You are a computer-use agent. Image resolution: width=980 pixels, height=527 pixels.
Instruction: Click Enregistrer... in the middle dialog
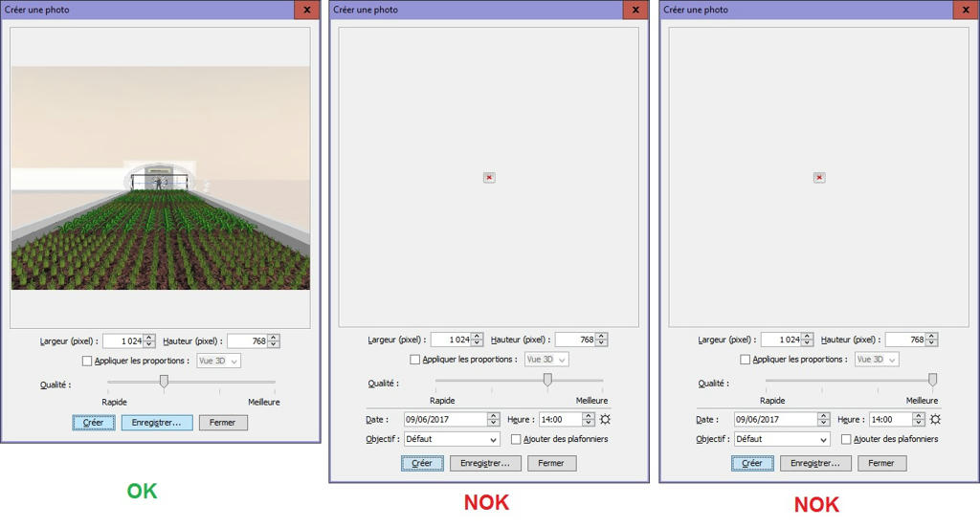click(485, 463)
